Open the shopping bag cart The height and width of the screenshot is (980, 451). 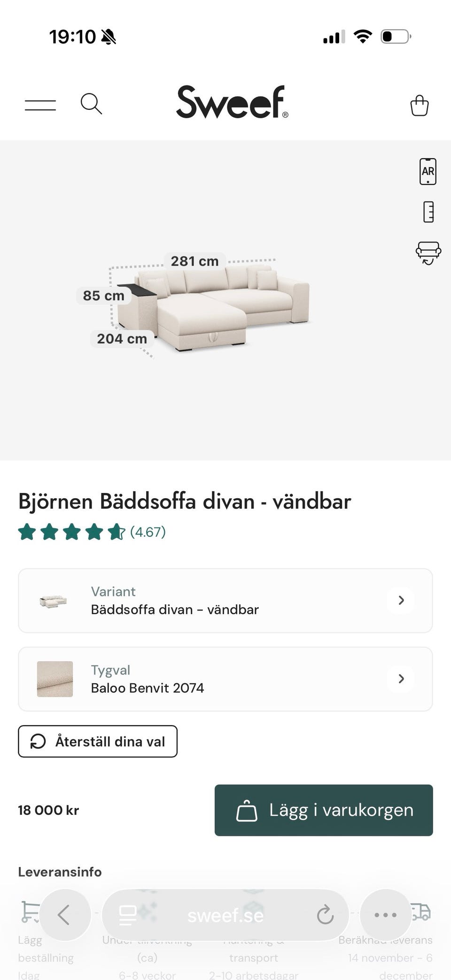click(419, 105)
